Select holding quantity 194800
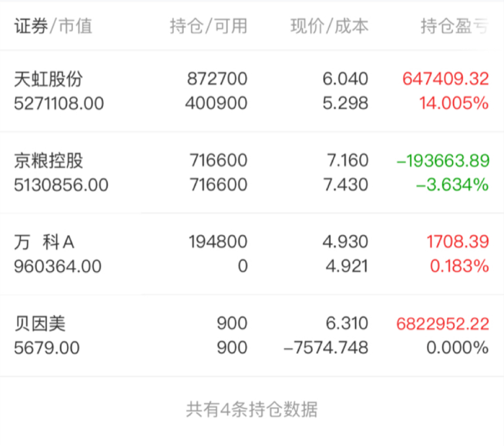 click(x=218, y=241)
